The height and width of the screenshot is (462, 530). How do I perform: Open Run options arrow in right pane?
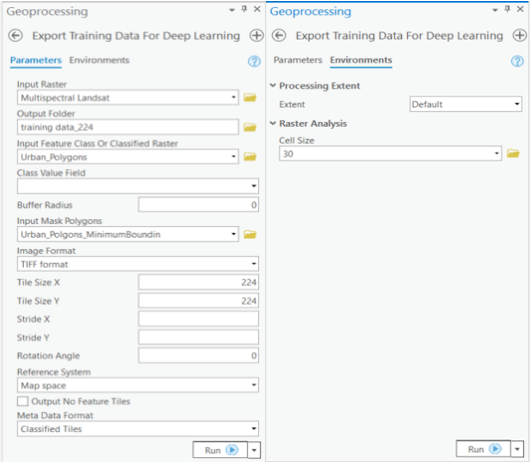(x=517, y=449)
